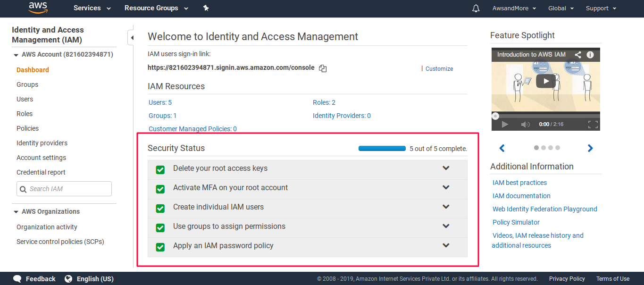Screen dimensions: 644x285
Task: Collapse the AWS Organizations section
Action: click(x=16, y=212)
